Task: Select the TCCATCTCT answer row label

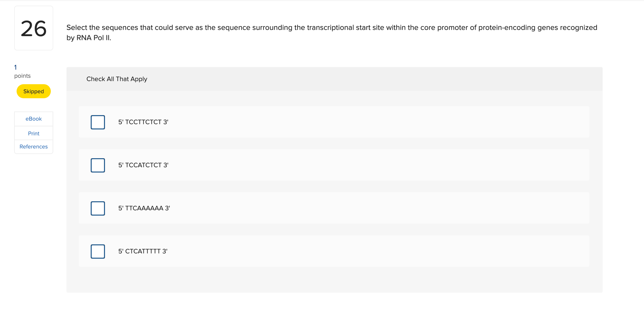Action: (x=143, y=165)
